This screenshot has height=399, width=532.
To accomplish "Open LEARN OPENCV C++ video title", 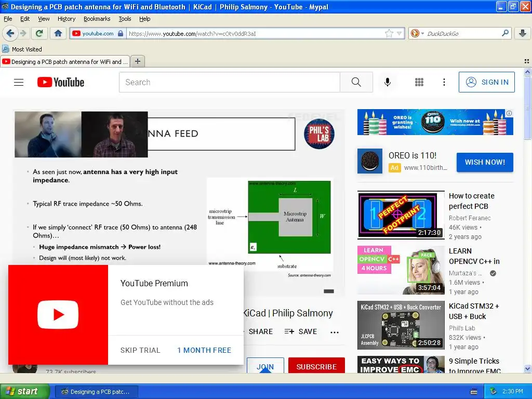I will point(474,256).
